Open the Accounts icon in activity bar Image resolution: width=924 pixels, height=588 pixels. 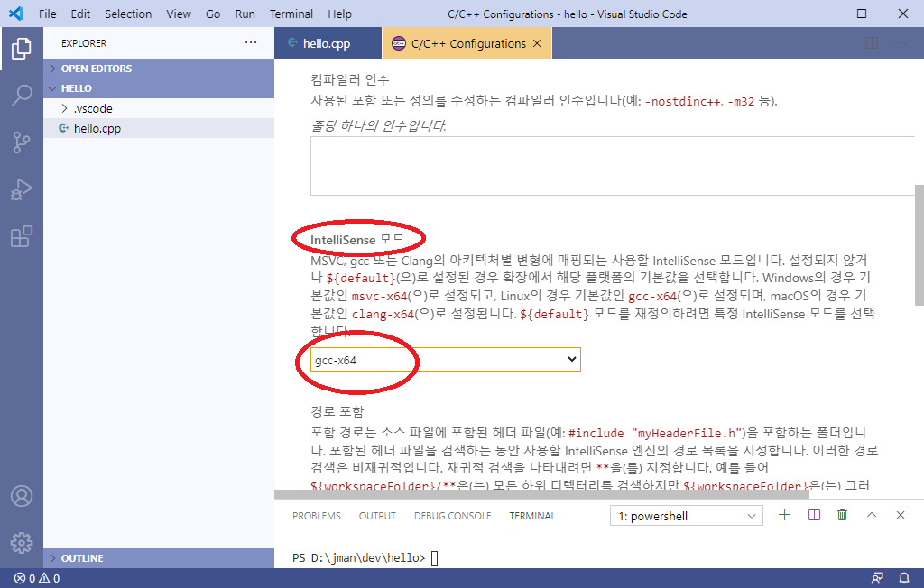pos(22,496)
